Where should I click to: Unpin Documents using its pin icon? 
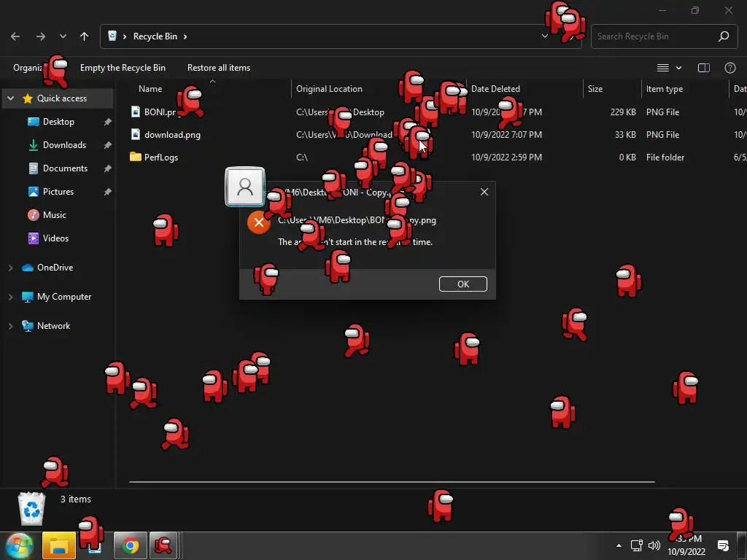(108, 168)
